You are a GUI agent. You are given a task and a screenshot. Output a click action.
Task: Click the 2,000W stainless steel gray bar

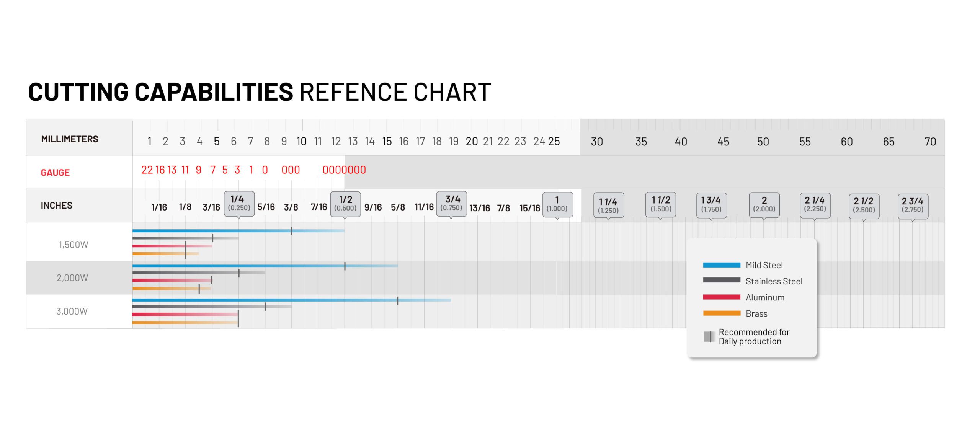[199, 273]
